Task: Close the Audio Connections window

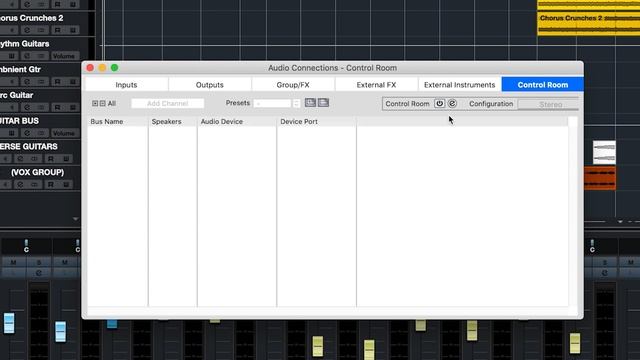Action: coord(90,68)
